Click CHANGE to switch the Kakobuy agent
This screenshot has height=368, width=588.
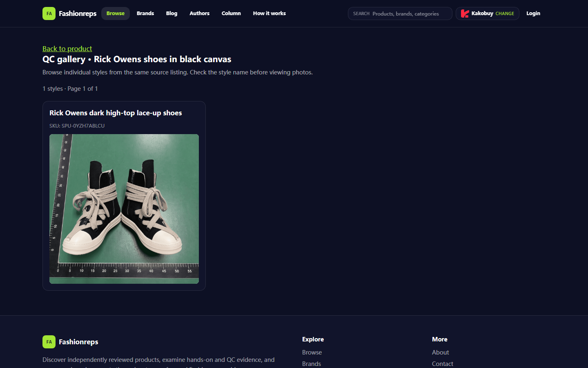(x=505, y=13)
